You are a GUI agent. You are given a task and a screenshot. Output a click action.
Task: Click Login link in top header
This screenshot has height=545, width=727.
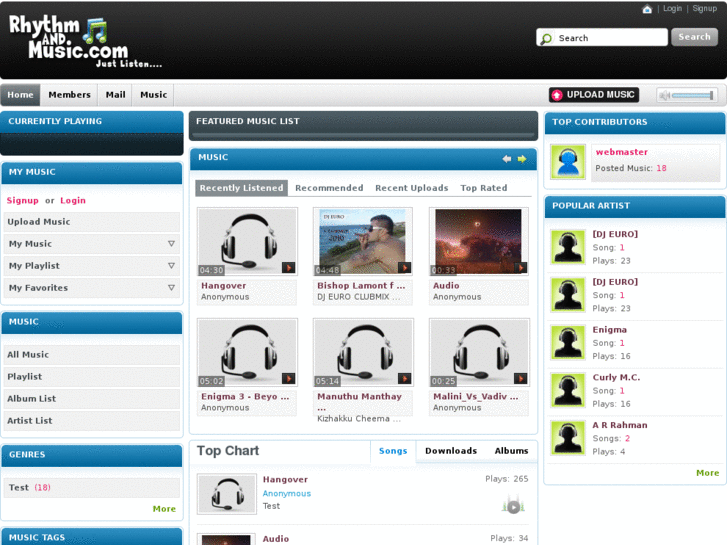(x=672, y=8)
